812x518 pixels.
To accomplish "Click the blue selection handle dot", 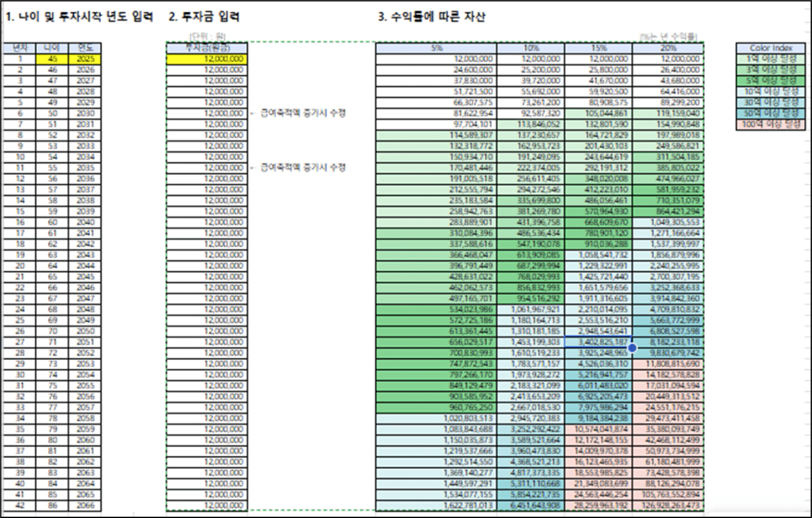I will 632,348.
